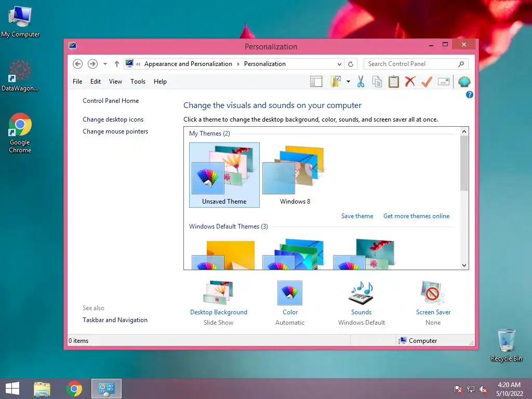Click the Personalization breadcrumb segment
This screenshot has width=532, height=399.
tap(264, 64)
